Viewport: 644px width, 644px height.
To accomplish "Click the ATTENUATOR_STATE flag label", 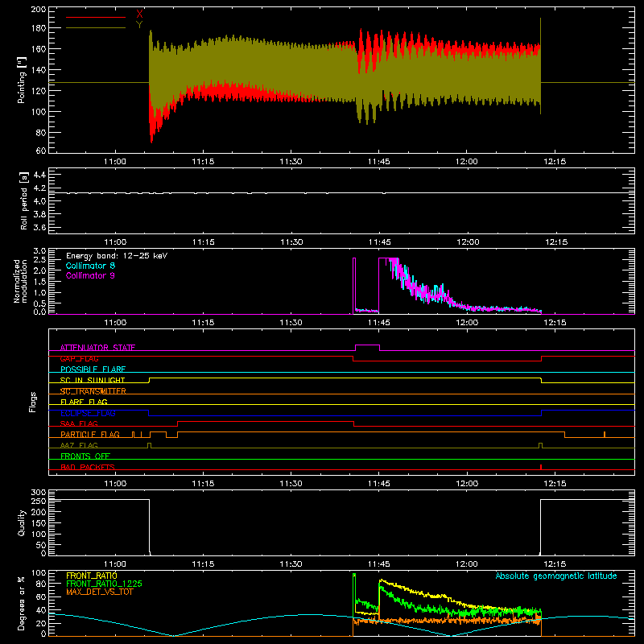I will pyautogui.click(x=97, y=348).
